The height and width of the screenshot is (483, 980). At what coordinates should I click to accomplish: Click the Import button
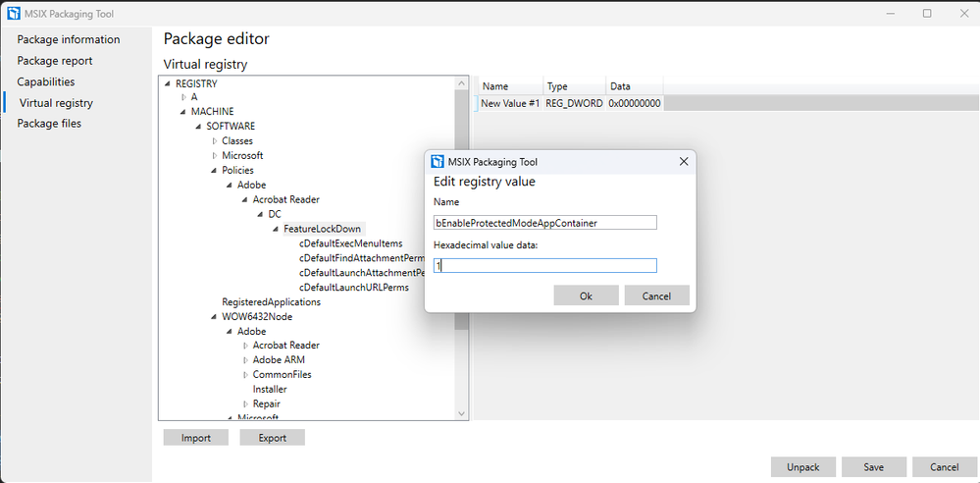click(196, 438)
